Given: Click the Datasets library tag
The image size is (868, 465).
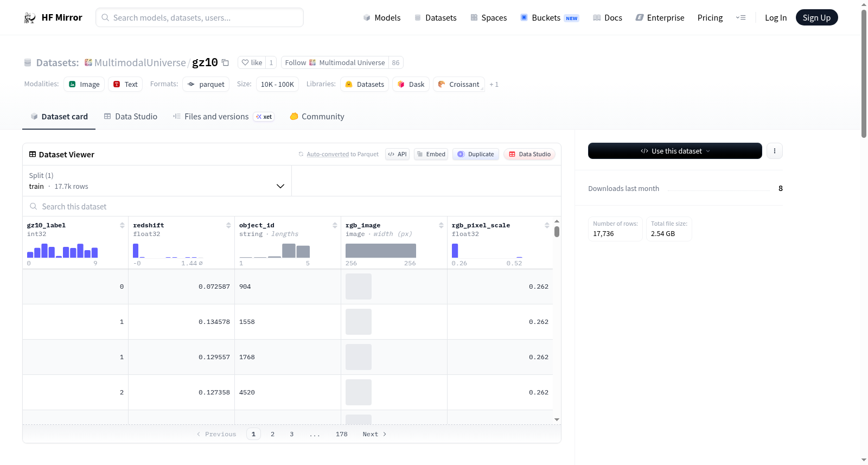Looking at the screenshot, I should 365,84.
